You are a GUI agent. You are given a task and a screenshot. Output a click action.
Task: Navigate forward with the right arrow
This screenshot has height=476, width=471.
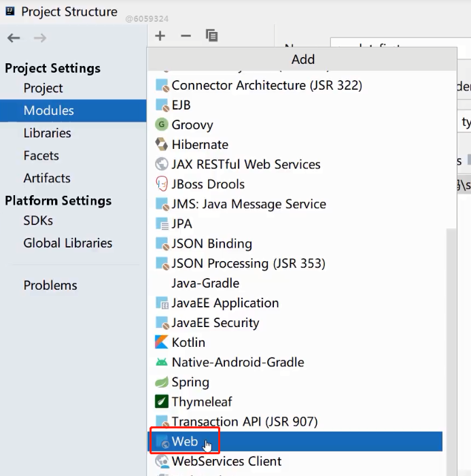tap(40, 38)
